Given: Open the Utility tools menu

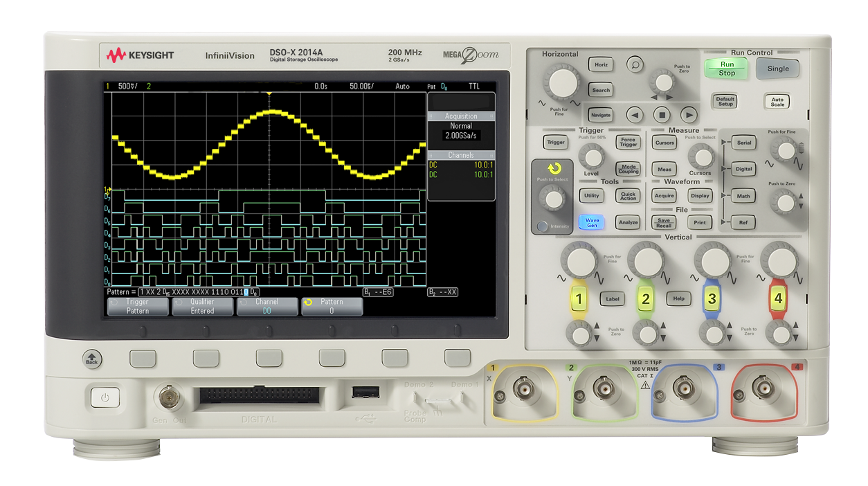Looking at the screenshot, I should pyautogui.click(x=591, y=196).
